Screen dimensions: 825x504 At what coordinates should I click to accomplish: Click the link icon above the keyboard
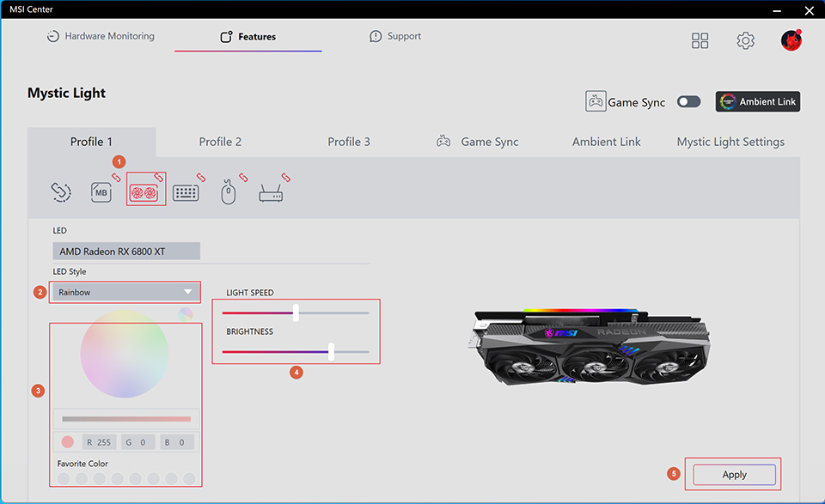[x=201, y=178]
